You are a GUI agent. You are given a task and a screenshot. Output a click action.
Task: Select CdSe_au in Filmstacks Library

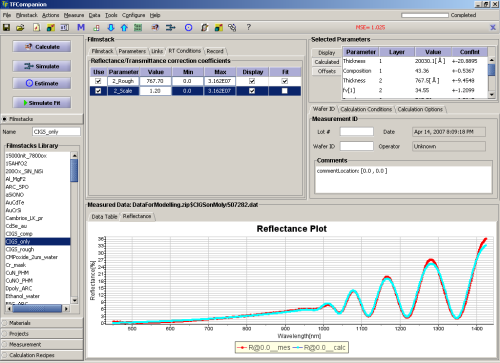38,226
